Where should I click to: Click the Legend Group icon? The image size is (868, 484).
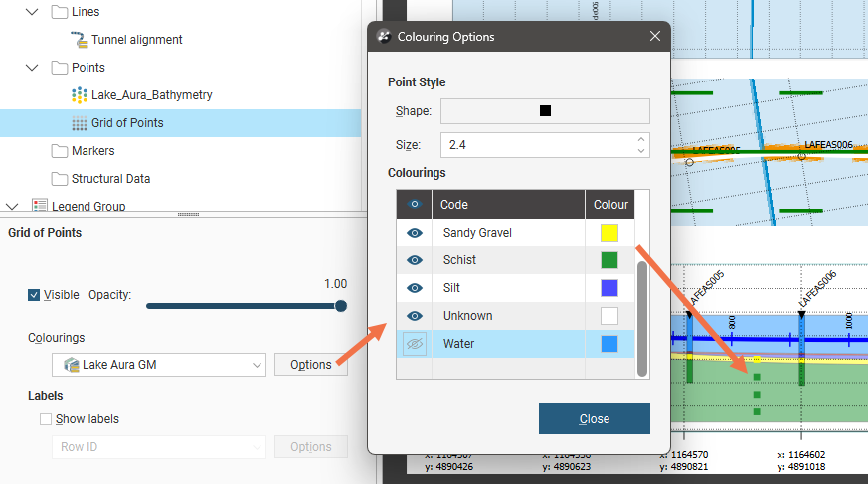pyautogui.click(x=40, y=206)
